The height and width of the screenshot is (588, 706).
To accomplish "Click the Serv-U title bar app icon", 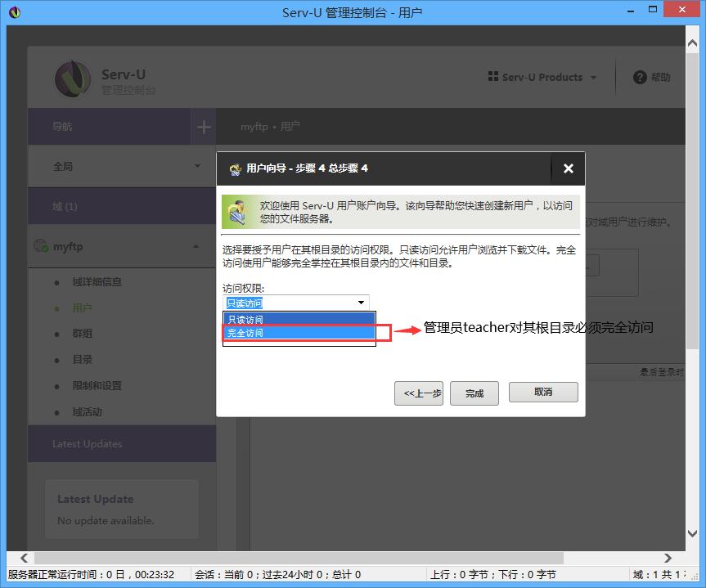I will 15,12.
